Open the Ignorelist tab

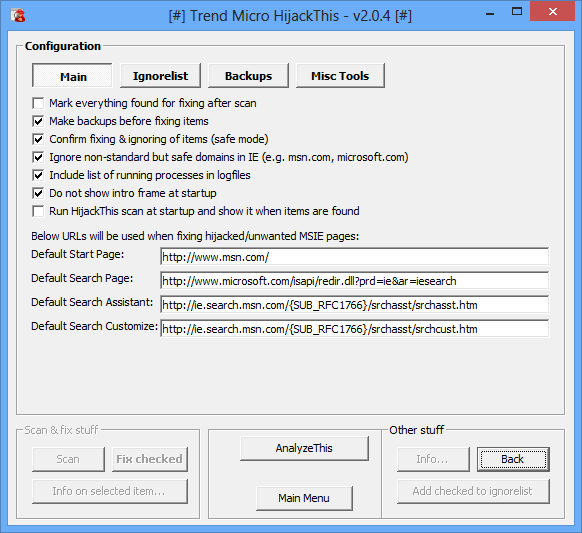click(x=160, y=76)
